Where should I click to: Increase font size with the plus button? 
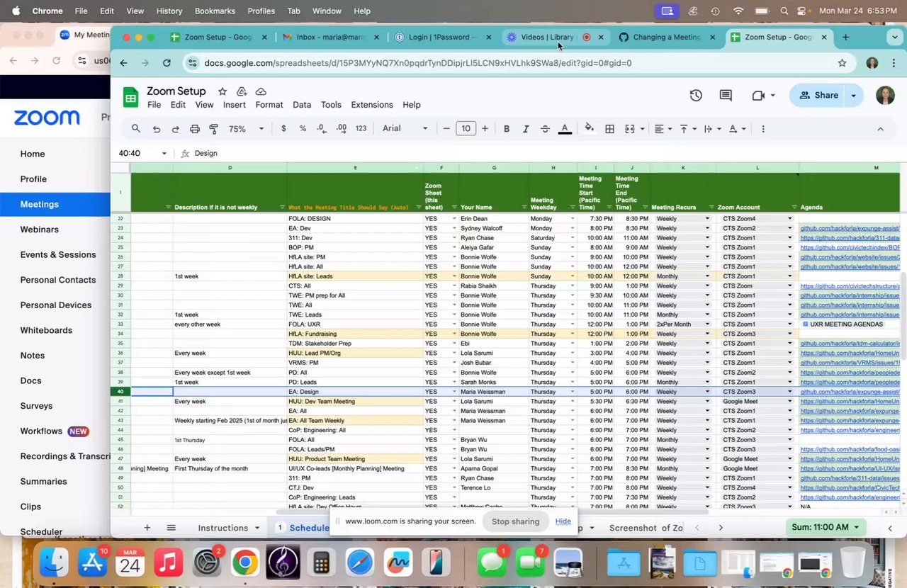coord(485,129)
